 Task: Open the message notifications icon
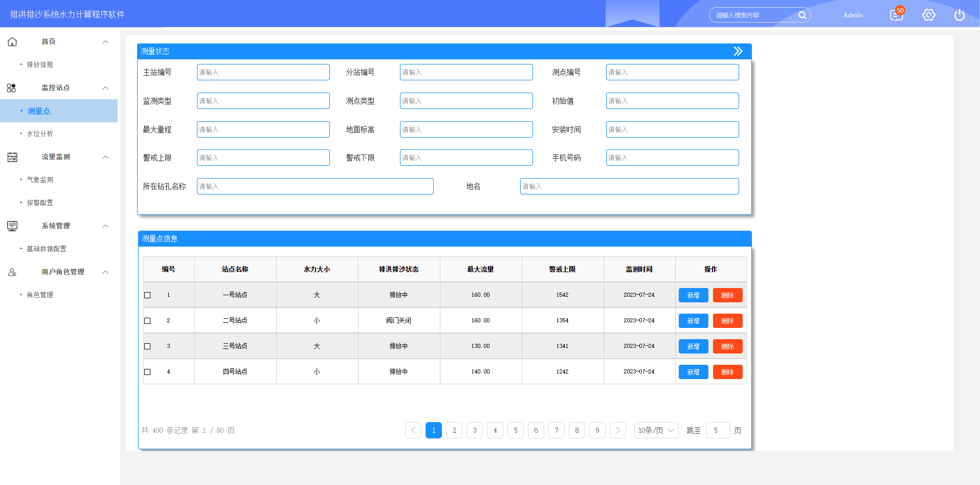tap(897, 15)
